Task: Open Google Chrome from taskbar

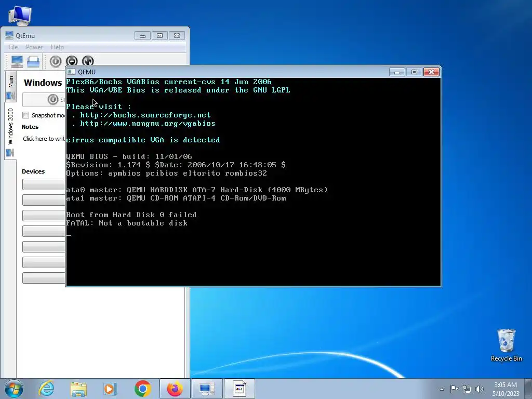Action: coord(142,389)
